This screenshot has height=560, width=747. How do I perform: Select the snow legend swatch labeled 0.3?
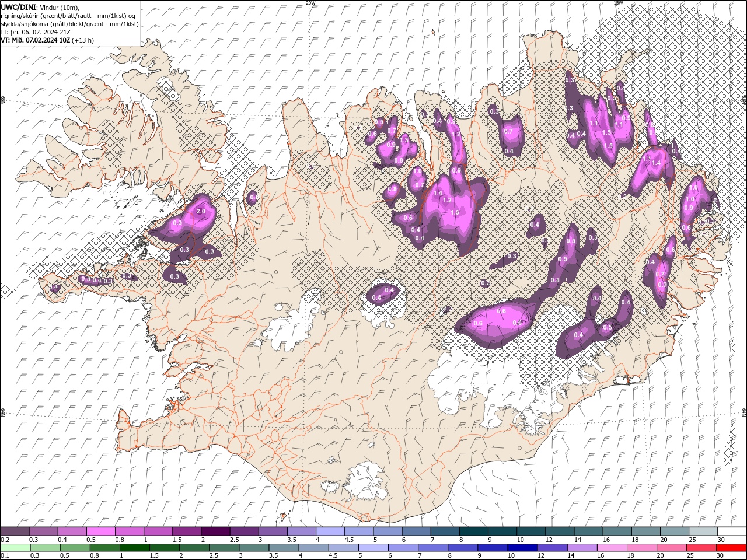(x=43, y=531)
